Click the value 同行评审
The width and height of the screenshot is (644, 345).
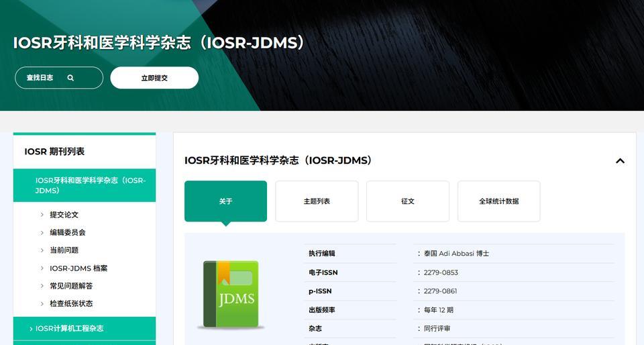pos(437,329)
